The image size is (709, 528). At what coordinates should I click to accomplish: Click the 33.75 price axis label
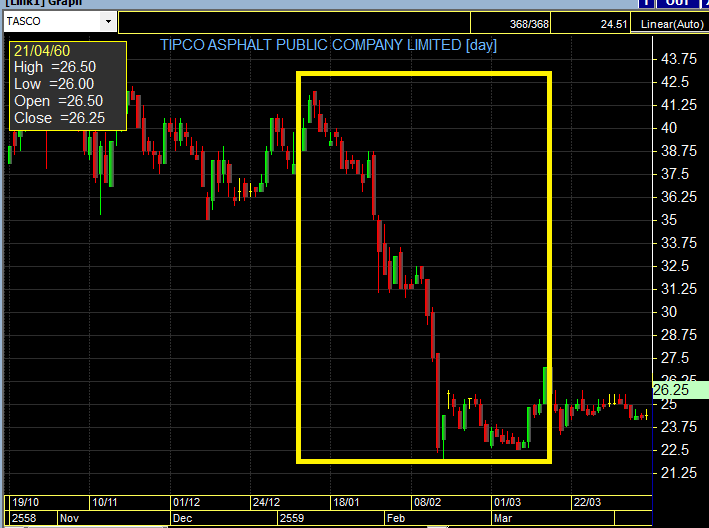[x=679, y=243]
